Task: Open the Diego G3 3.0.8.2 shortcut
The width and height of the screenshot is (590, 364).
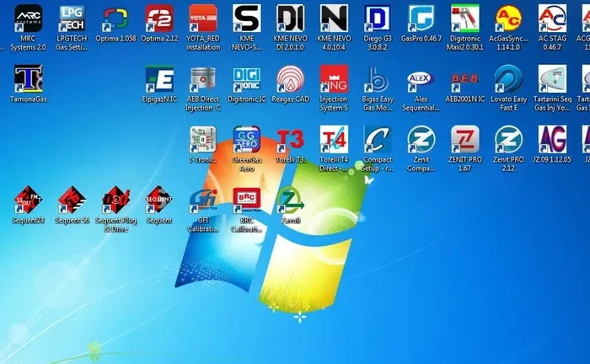Action: pos(377,19)
